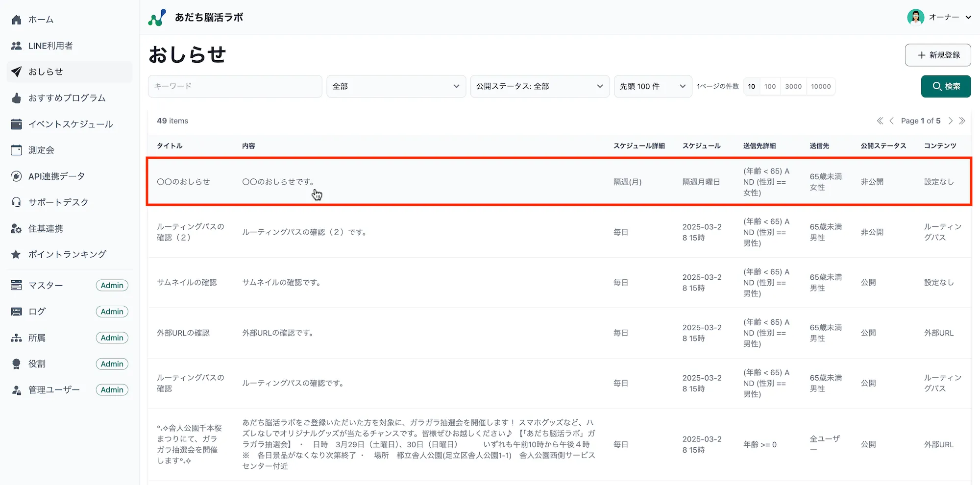The height and width of the screenshot is (485, 980).
Task: Go to first page double-chevron
Action: pos(880,121)
